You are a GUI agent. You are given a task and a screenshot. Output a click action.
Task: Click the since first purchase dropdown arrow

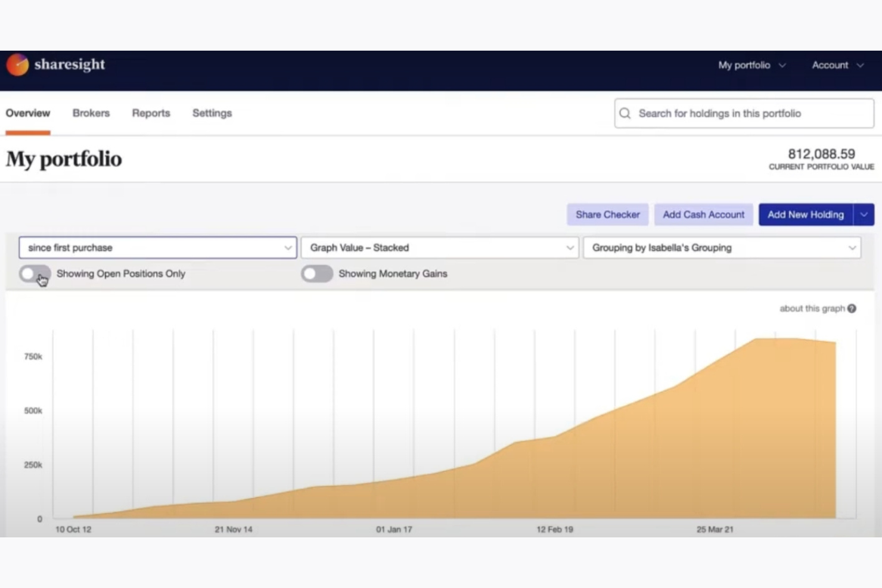click(288, 247)
